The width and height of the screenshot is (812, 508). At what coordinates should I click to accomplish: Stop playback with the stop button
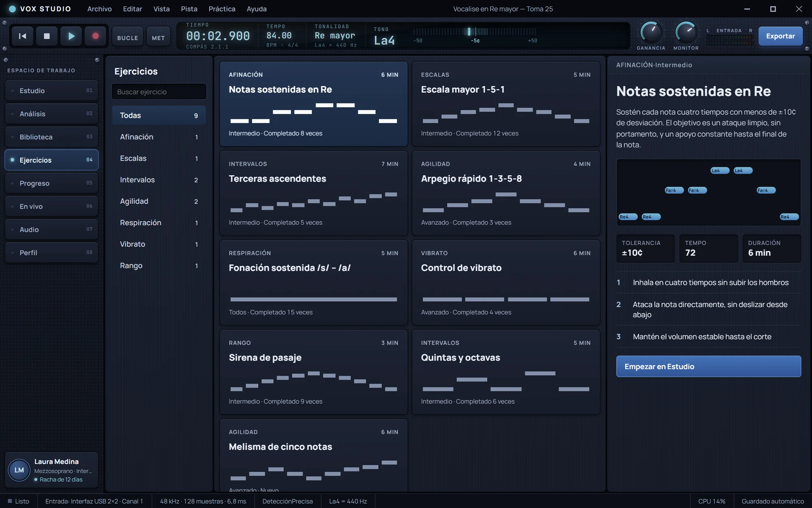tap(47, 36)
